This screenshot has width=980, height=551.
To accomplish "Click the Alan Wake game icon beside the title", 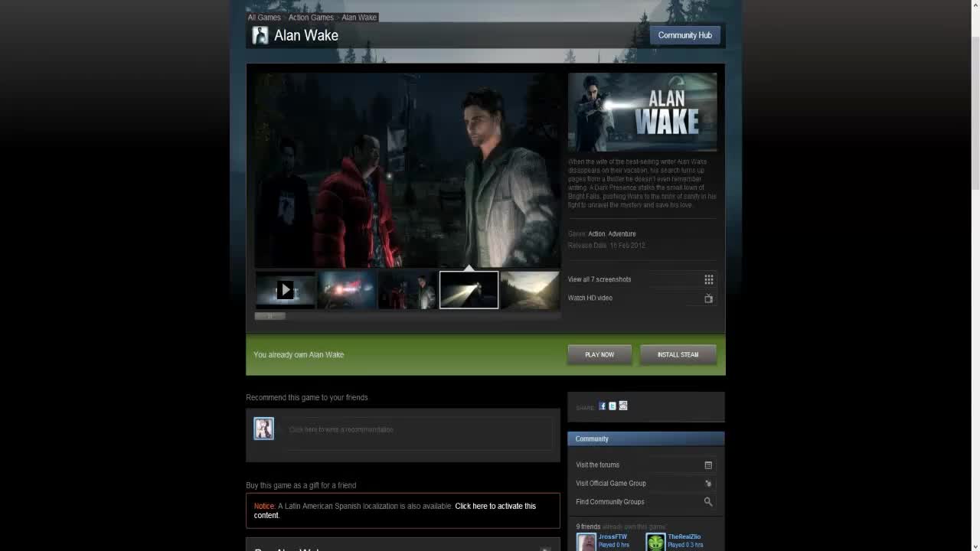I will 260,35.
